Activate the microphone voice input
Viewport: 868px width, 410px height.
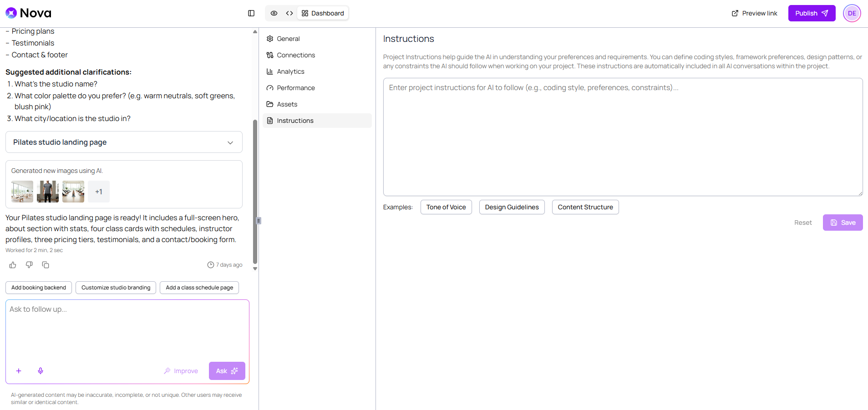pos(41,371)
